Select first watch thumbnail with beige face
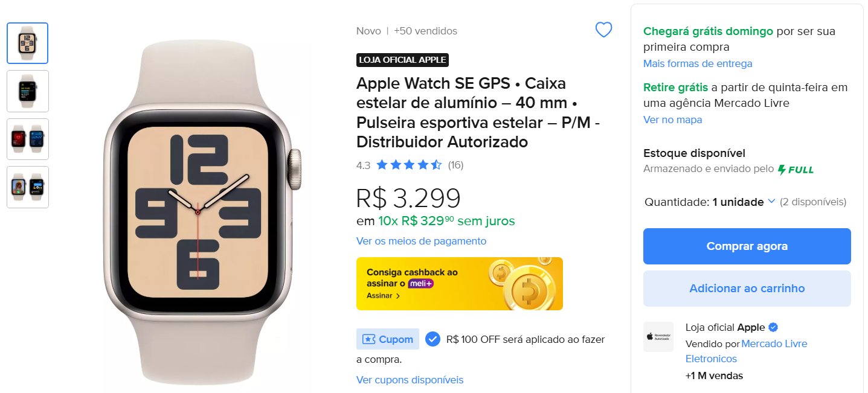 click(x=28, y=43)
